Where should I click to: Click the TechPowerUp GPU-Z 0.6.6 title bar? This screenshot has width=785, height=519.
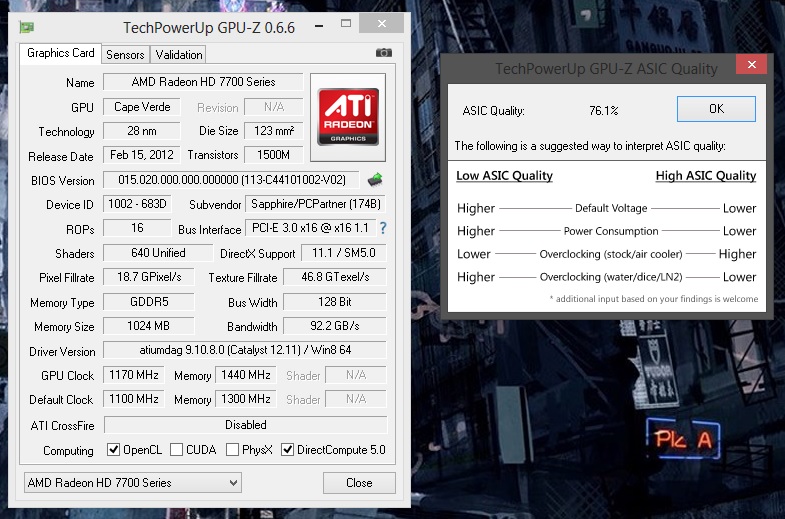coord(209,28)
